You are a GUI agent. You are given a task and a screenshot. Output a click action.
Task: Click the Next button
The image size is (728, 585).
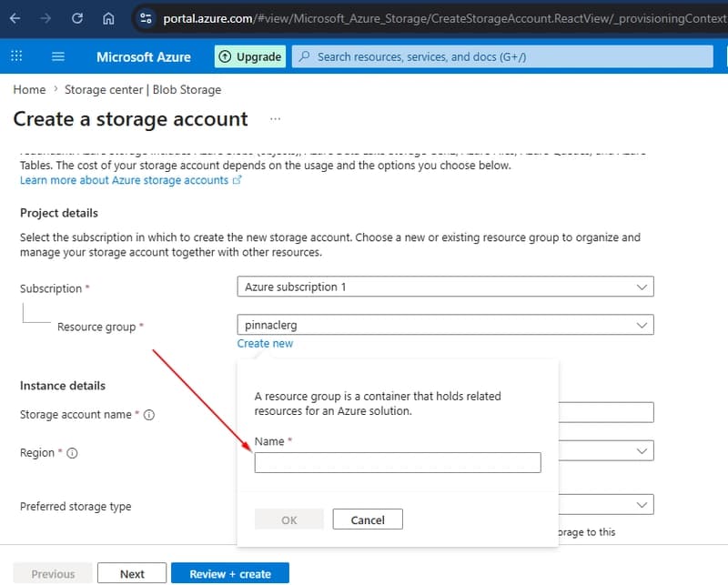[132, 574]
